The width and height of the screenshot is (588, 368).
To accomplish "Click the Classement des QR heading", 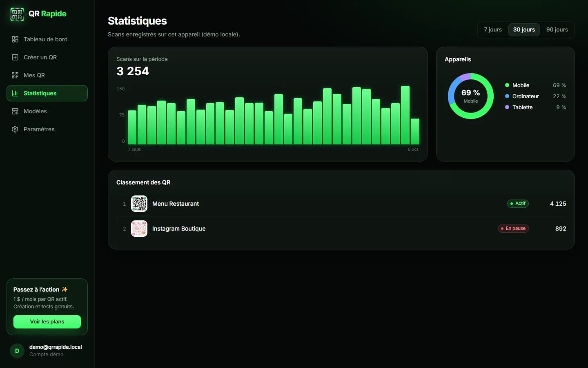I will 143,182.
